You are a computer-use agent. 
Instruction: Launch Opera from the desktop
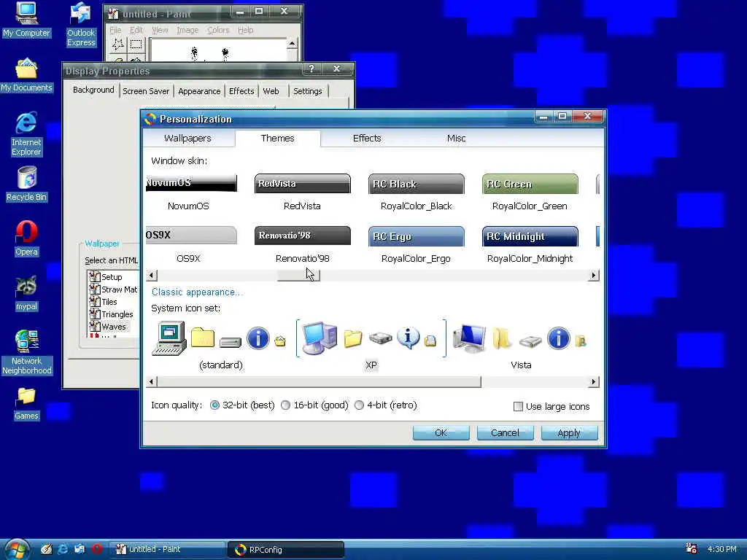26,238
